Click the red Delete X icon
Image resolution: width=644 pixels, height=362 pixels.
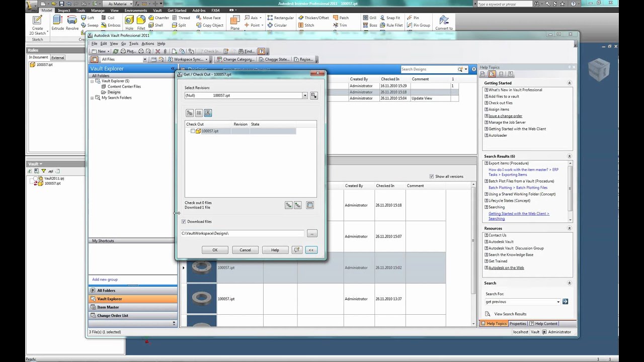click(x=157, y=51)
